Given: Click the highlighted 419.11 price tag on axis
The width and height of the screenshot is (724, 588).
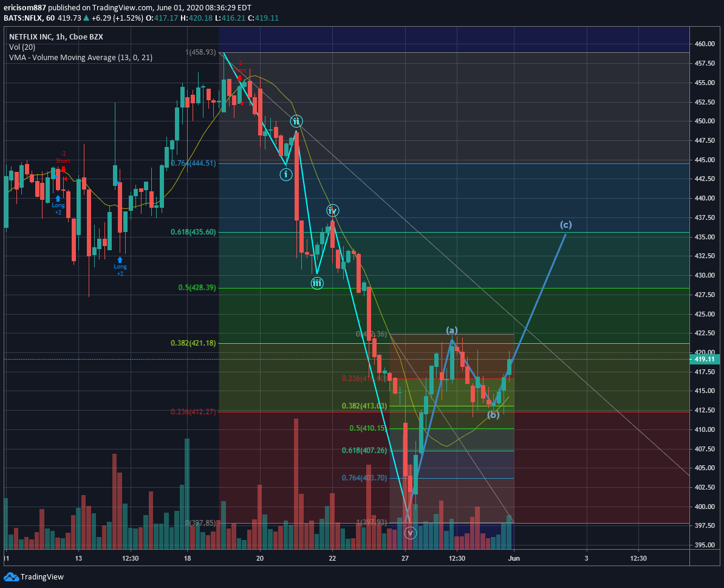Looking at the screenshot, I should 704,359.
